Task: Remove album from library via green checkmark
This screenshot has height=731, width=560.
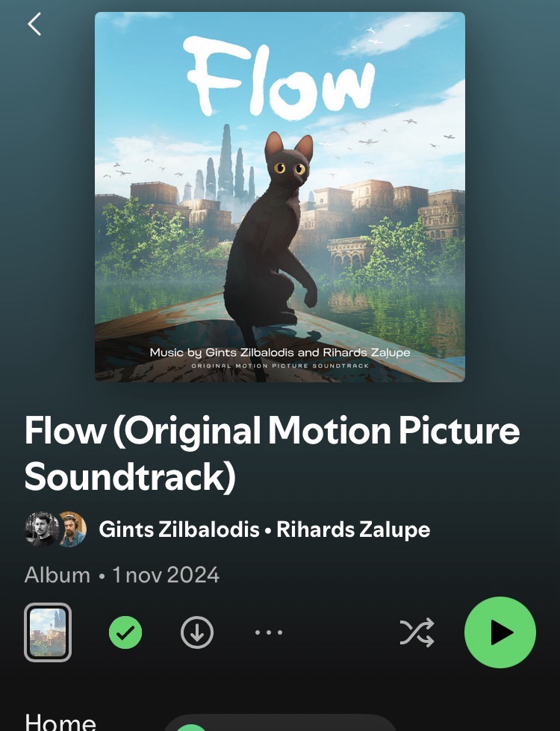Action: [125, 632]
